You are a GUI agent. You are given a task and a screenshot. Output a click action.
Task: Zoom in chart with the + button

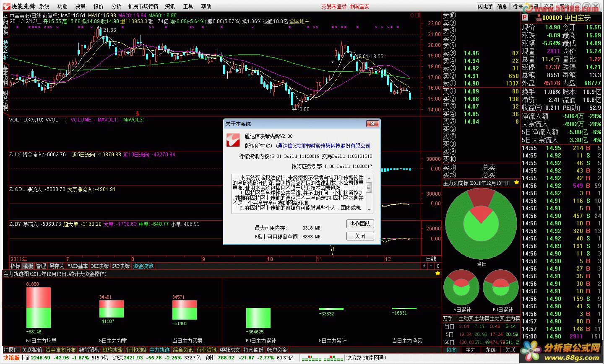tap(424, 266)
